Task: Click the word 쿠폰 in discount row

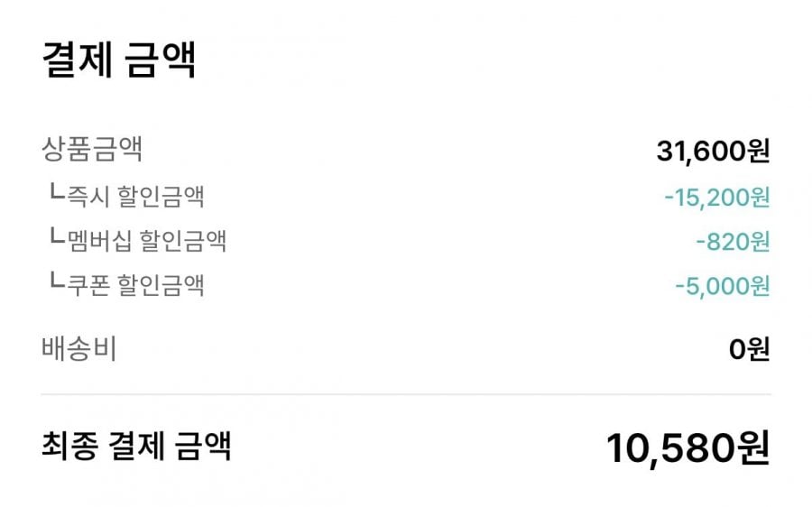Action: coord(88,285)
